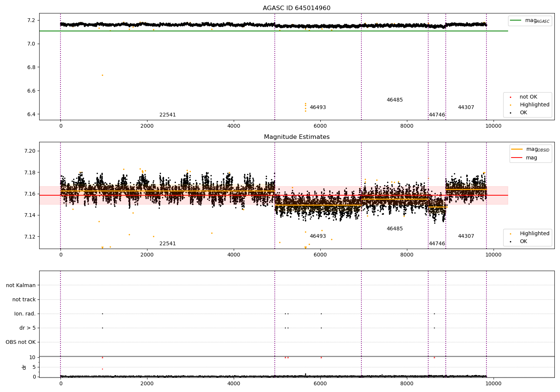Click obsid label 22541 in Magnitude Estimates plot
The width and height of the screenshot is (560, 392).
(x=168, y=244)
